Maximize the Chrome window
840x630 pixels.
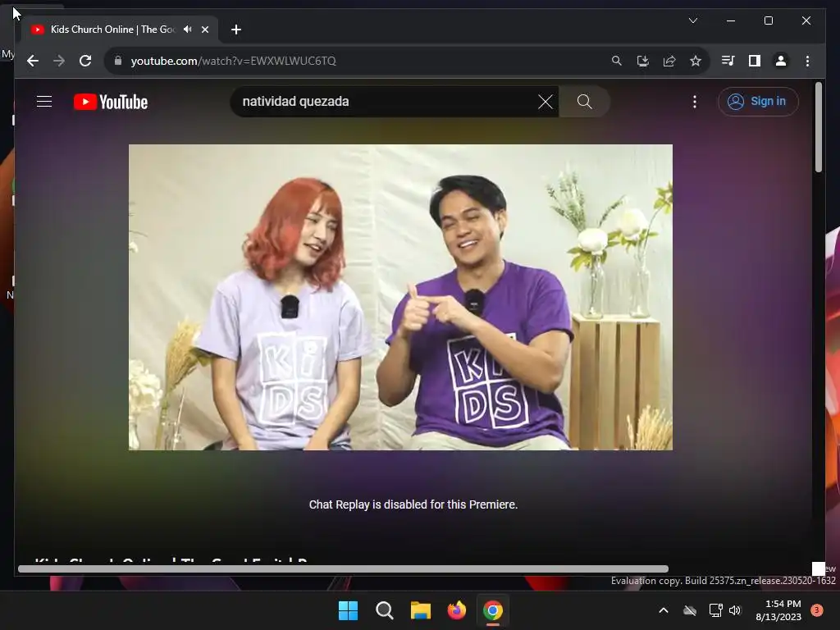pyautogui.click(x=768, y=21)
